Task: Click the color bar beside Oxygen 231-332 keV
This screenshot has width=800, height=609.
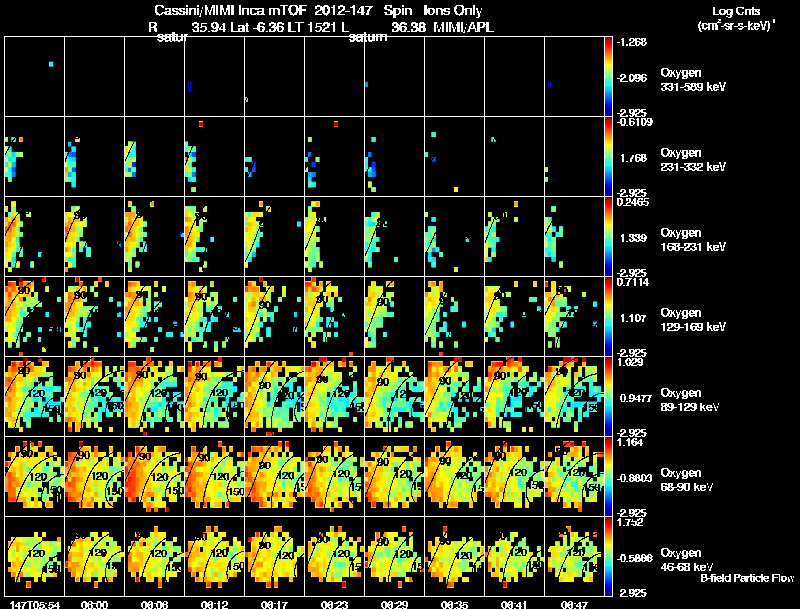Action: coord(608,156)
